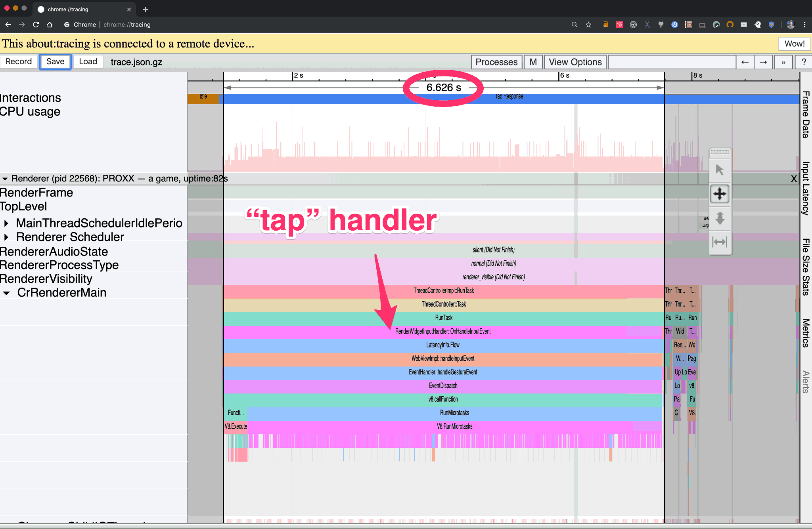The height and width of the screenshot is (529, 812).
Task: Open the View Options menu
Action: tap(575, 62)
